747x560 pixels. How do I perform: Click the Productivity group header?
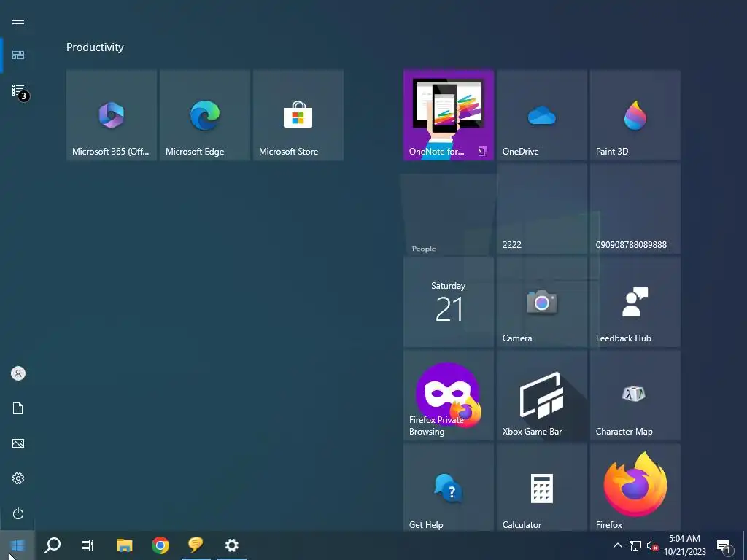point(95,47)
